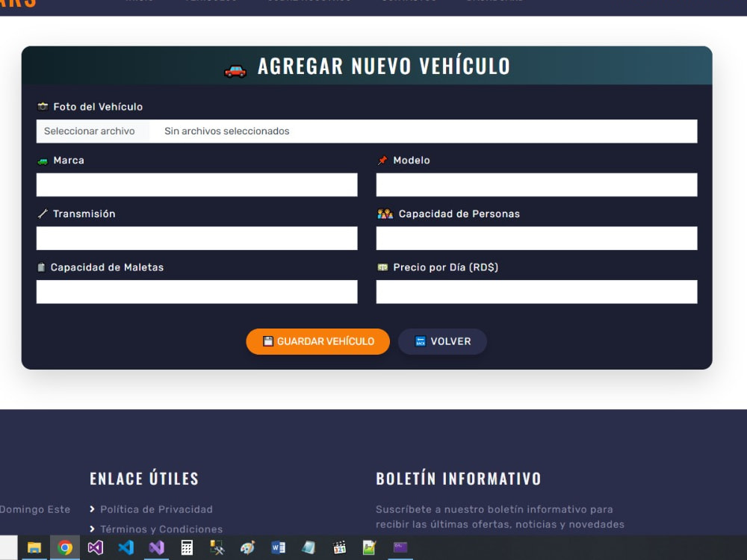747x560 pixels.
Task: Click the 'Agregar Nuevo Vehículo' title
Action: pos(383,66)
